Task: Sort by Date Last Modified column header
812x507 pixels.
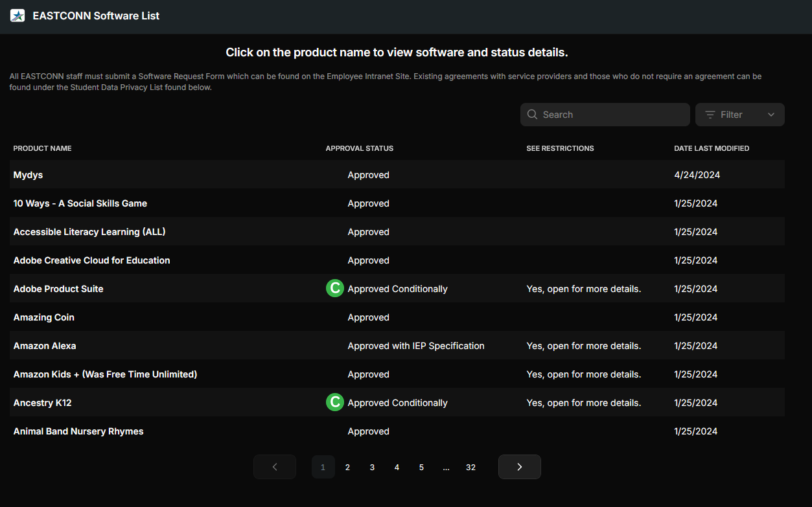Action: [712, 148]
